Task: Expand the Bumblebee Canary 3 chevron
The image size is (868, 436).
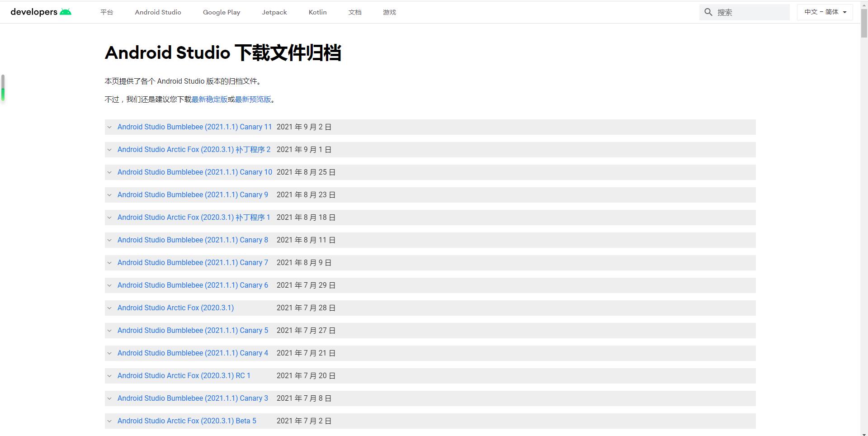Action: click(x=109, y=398)
